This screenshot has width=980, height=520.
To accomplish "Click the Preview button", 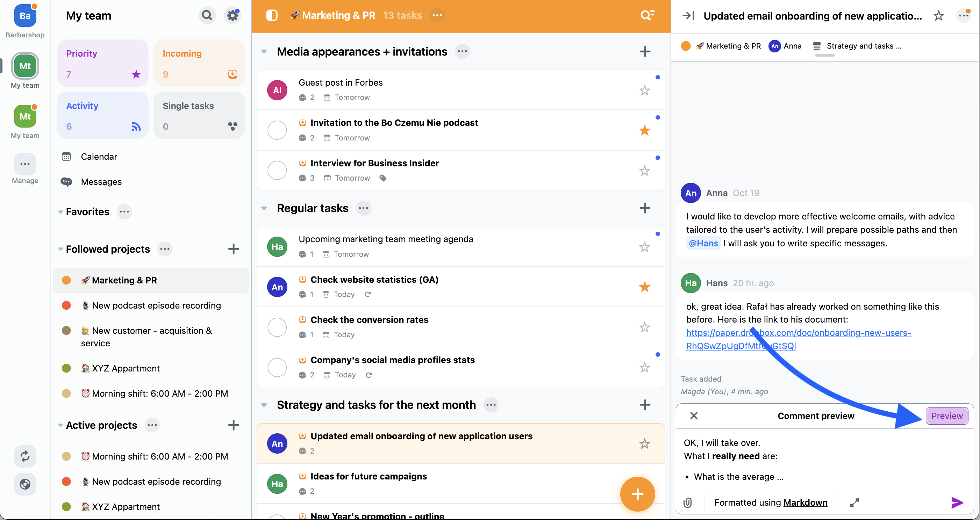I will click(x=946, y=416).
